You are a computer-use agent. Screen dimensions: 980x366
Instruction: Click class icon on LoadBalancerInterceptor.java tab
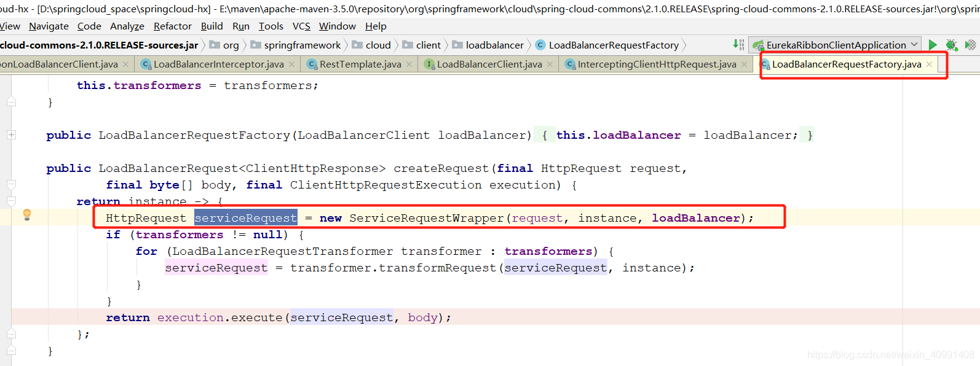(146, 64)
